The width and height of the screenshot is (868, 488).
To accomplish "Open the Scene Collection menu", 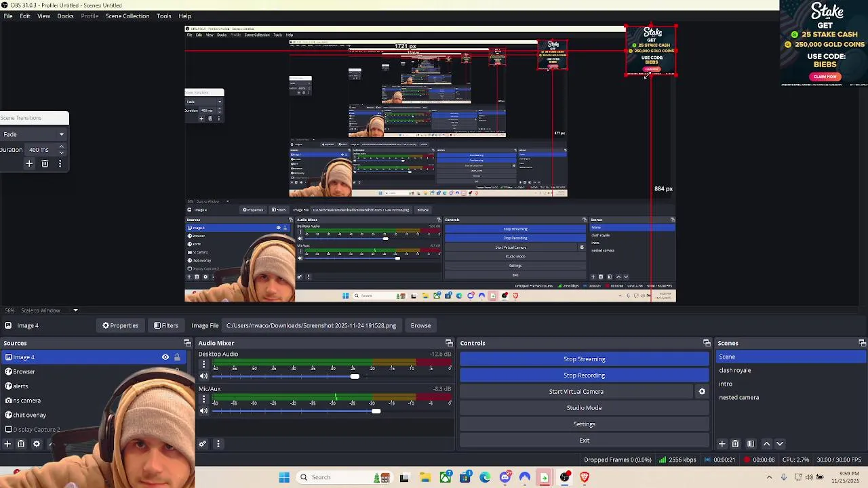I will [127, 16].
